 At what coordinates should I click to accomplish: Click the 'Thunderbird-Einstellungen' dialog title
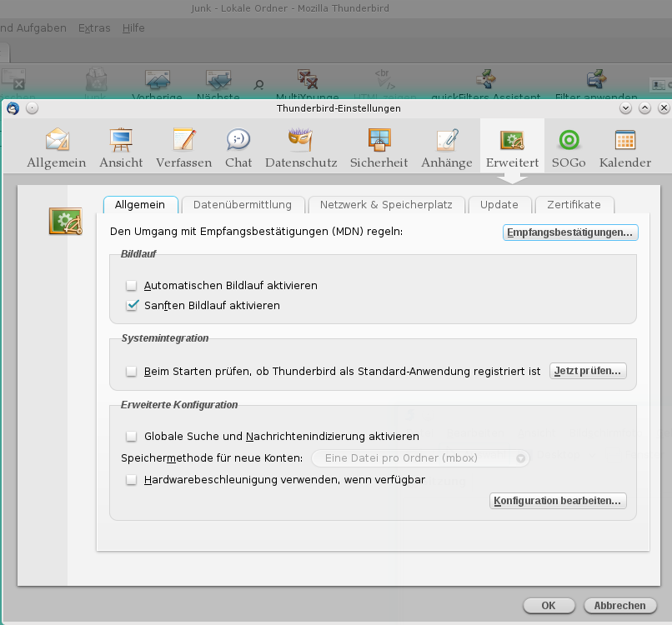point(339,108)
